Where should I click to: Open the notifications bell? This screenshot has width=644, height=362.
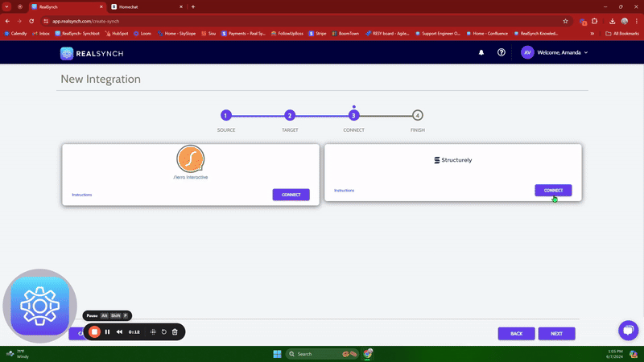pos(481,52)
